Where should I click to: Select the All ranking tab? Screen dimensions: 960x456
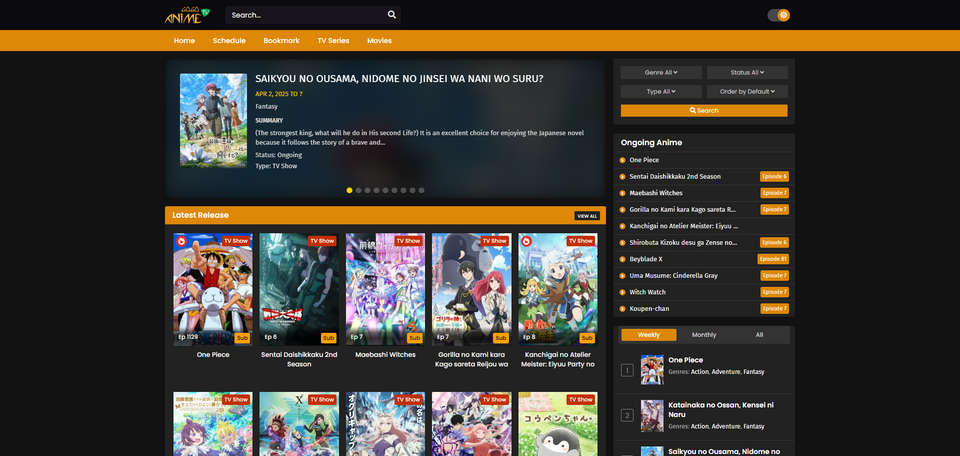pyautogui.click(x=759, y=335)
